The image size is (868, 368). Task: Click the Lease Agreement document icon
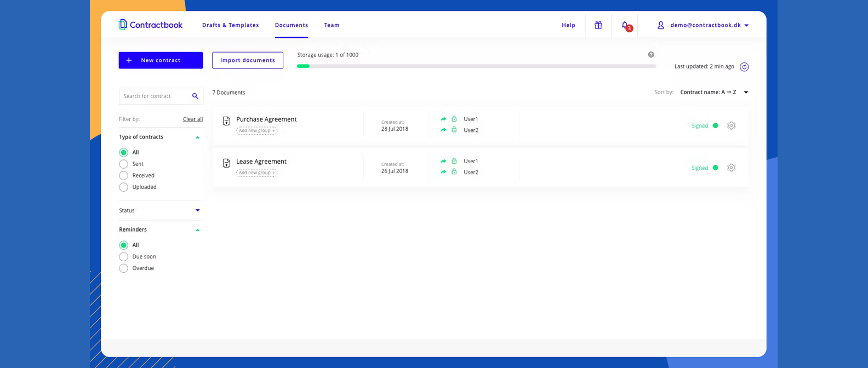pyautogui.click(x=226, y=163)
